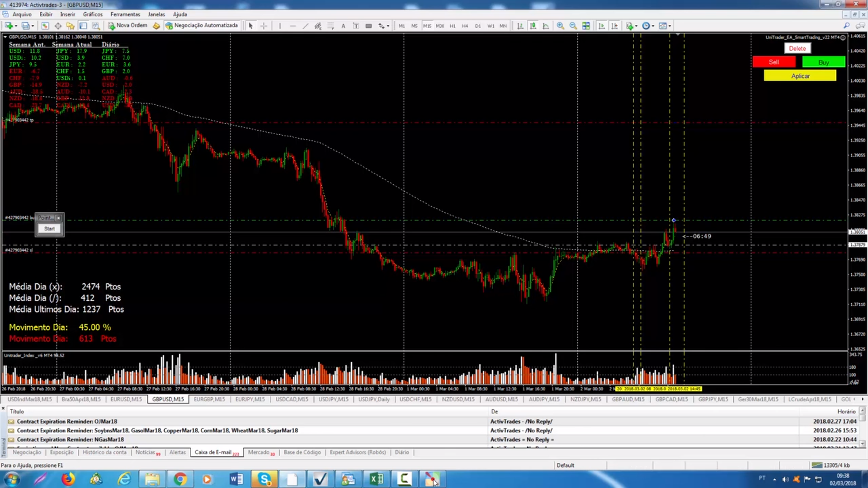Click the yellow Aplicar button

pyautogui.click(x=800, y=76)
